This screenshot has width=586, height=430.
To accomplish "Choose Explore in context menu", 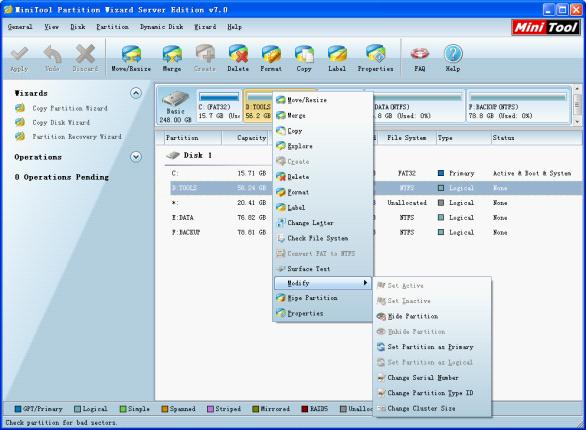I will pos(323,146).
